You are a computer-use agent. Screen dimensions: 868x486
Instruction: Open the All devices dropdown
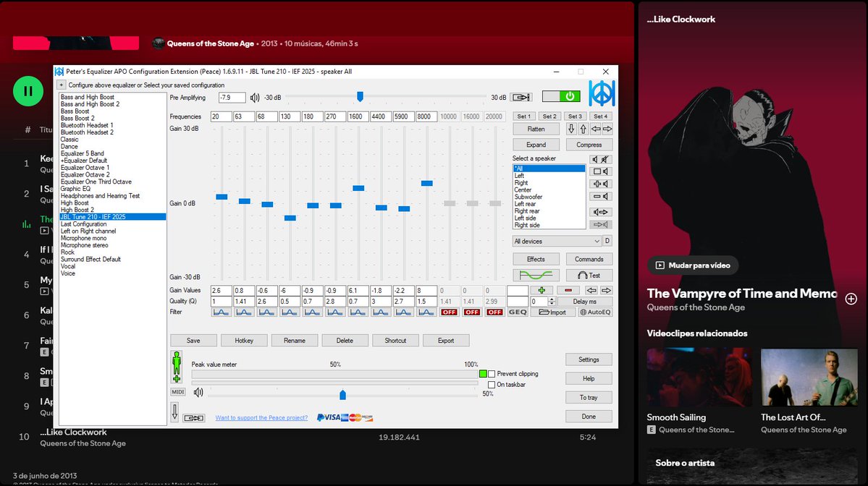[x=557, y=241]
